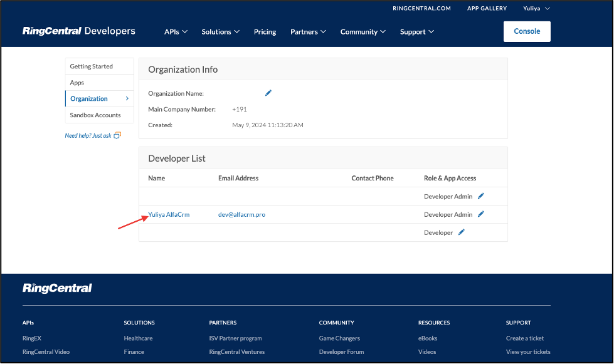Edit role for the first Developer Admin row

tap(481, 196)
